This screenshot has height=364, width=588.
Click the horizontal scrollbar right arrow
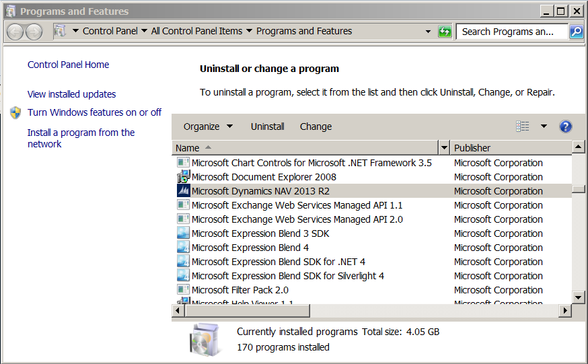[x=565, y=310]
